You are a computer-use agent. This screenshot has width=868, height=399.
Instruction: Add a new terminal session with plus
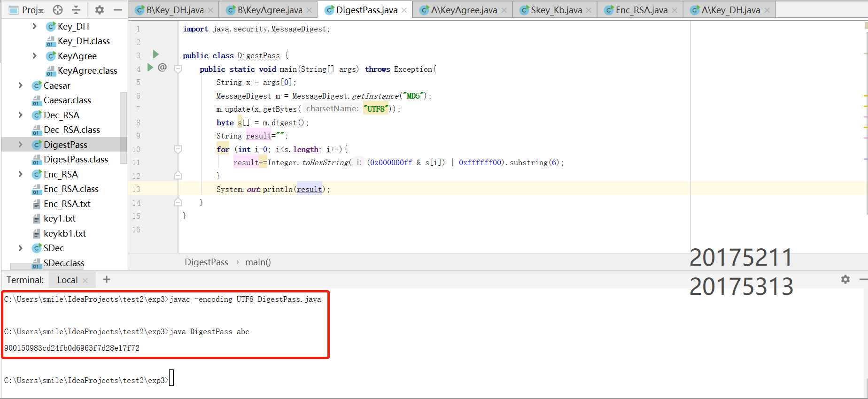click(107, 279)
